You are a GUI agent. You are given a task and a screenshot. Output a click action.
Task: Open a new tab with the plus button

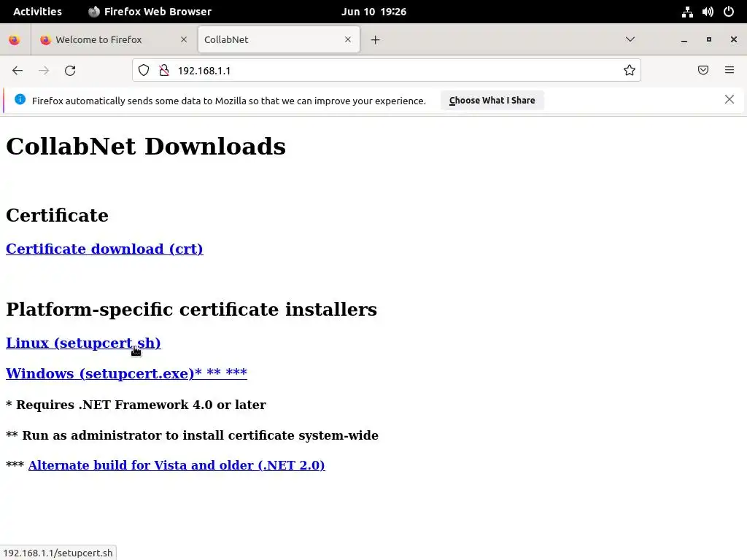376,40
